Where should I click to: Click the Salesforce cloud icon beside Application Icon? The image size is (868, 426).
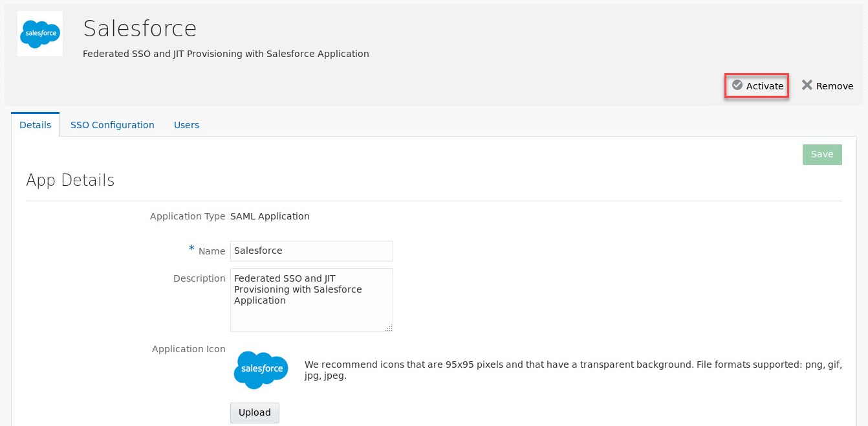click(x=261, y=370)
